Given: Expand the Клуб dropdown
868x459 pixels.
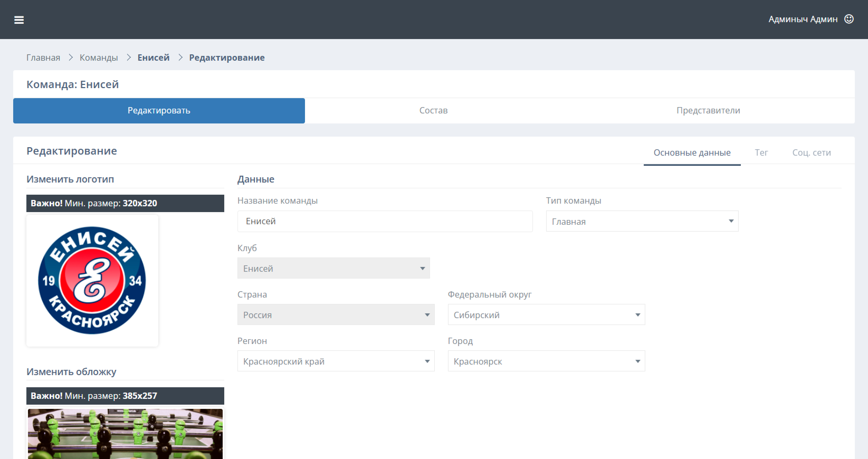Looking at the screenshot, I should [x=333, y=268].
